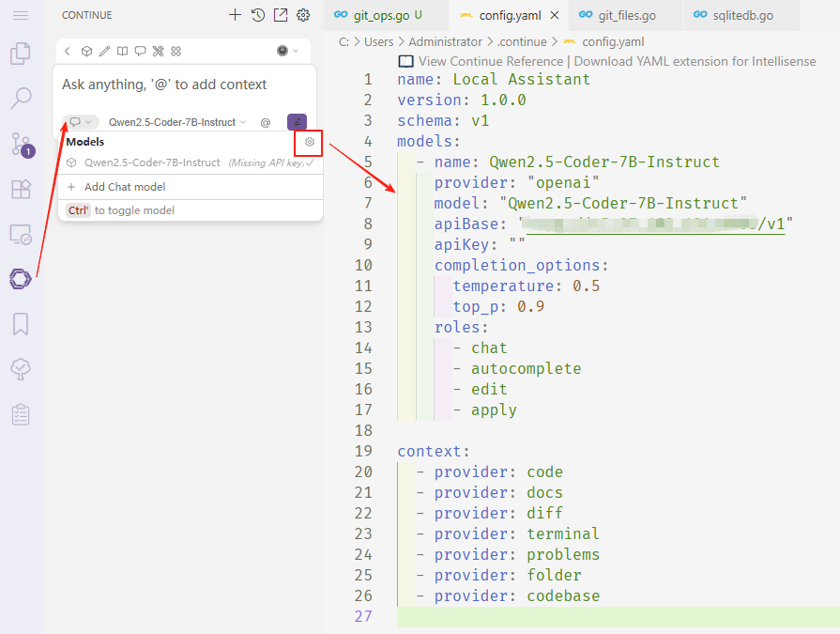Select Qwen2.5-Coder-7B-Instruct in Models list
Image resolution: width=840 pixels, height=634 pixels.
point(152,162)
